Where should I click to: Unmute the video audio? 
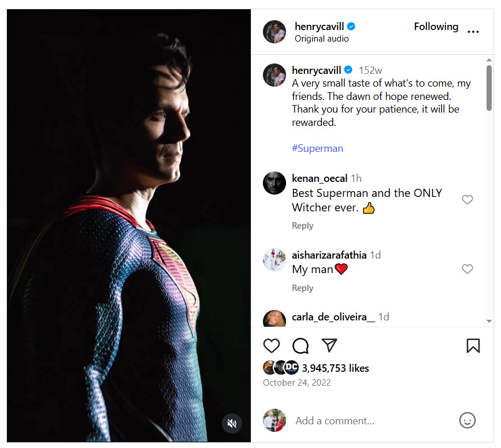(232, 424)
